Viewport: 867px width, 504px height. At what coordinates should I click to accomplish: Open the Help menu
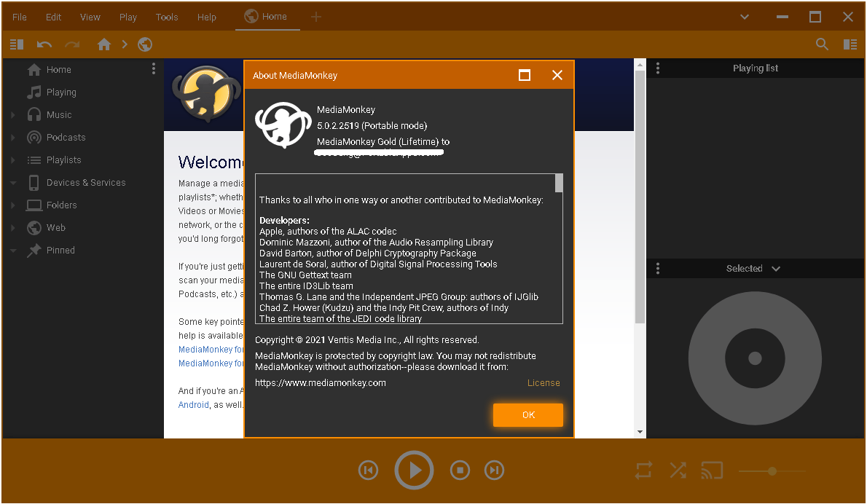point(207,17)
